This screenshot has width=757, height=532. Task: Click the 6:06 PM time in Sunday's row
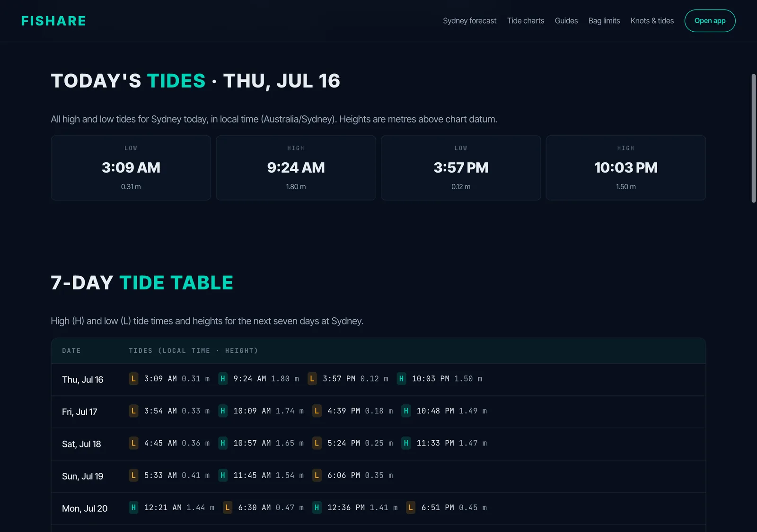[344, 475]
